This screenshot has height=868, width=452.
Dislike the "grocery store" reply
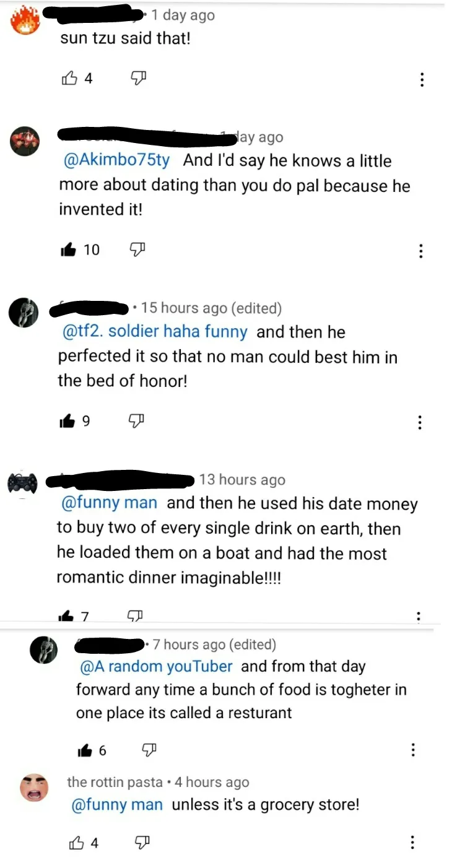pyautogui.click(x=142, y=843)
